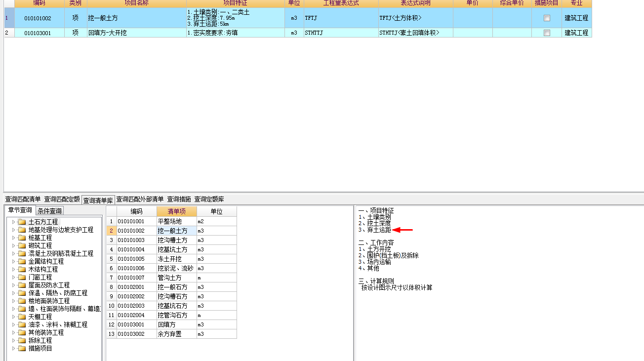Screen dimensions: 644x361
Task: Select the 余方弃置 list row
Action: (x=172, y=334)
